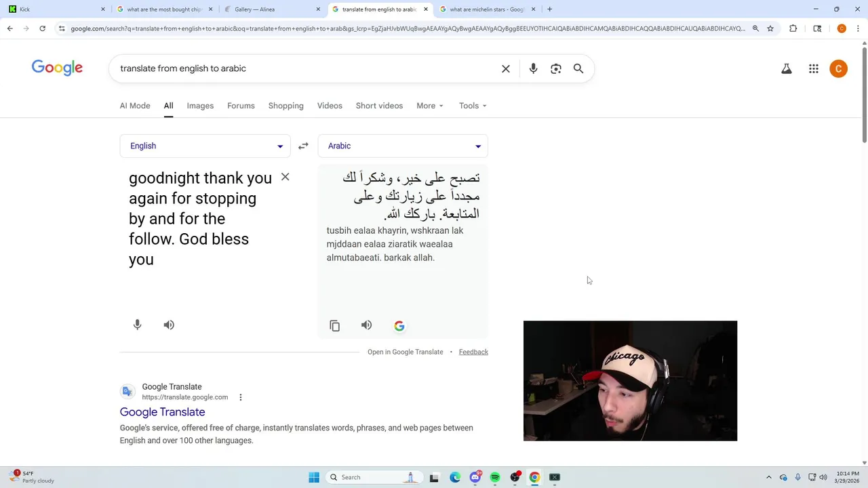This screenshot has width=868, height=488.
Task: Listen to the Arabic translation
Action: point(366,325)
